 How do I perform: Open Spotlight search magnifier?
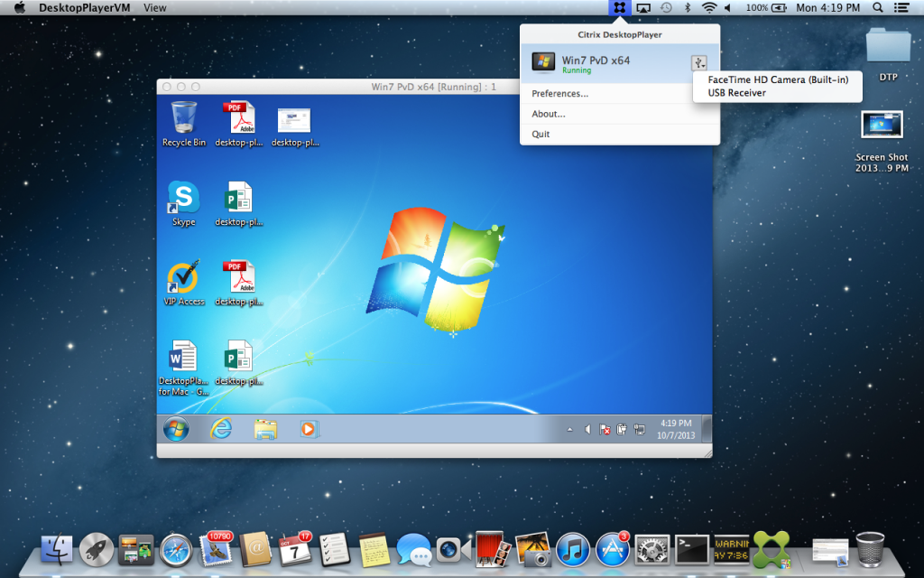tap(877, 7)
